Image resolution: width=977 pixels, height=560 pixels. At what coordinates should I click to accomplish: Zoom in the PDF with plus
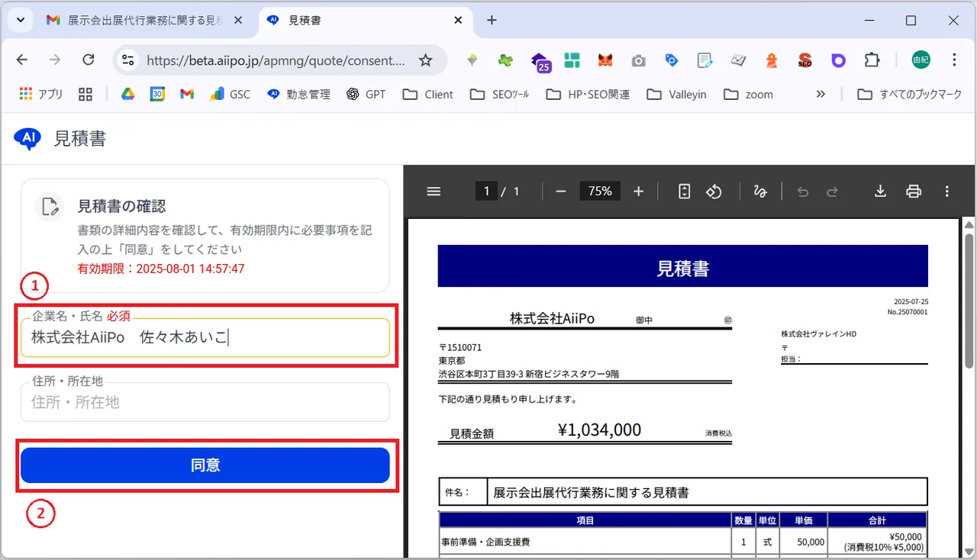(639, 191)
